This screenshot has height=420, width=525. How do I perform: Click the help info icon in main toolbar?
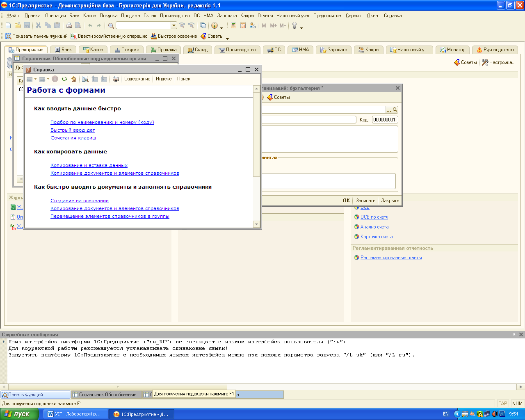[214, 25]
